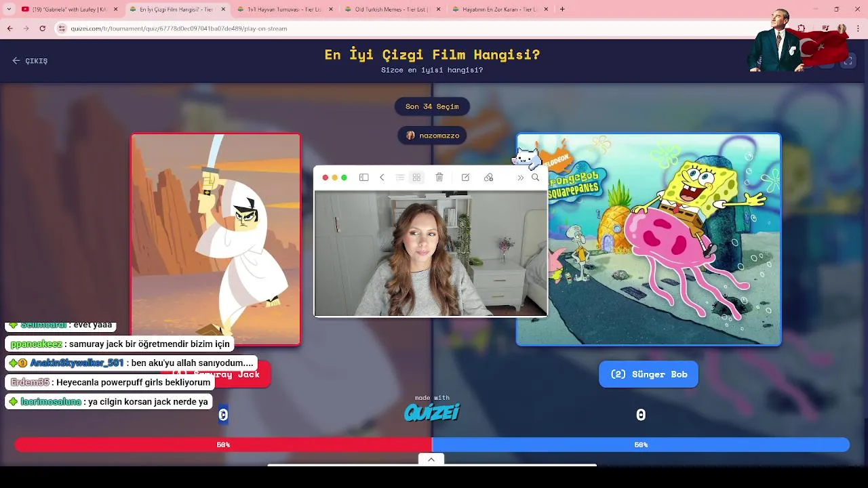
Task: Click compose new note icon
Action: (465, 178)
